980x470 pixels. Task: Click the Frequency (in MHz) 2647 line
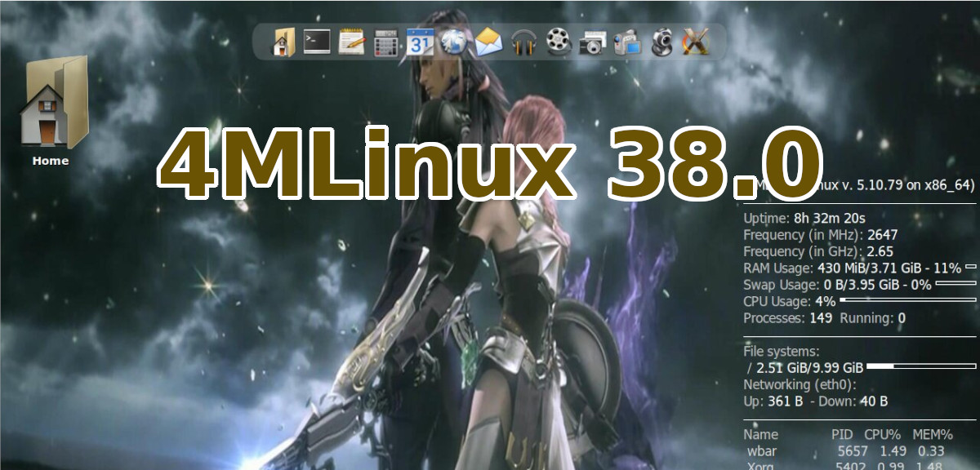[820, 235]
